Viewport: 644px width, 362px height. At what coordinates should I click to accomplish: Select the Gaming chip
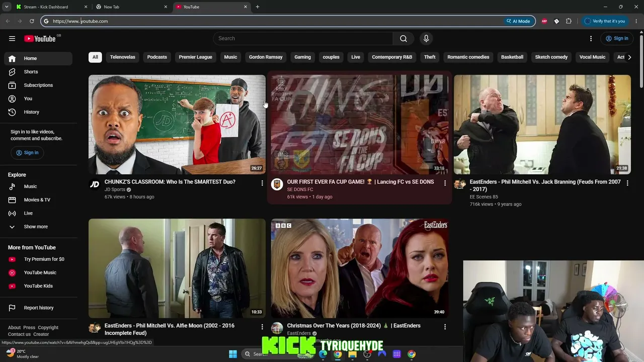click(x=302, y=57)
